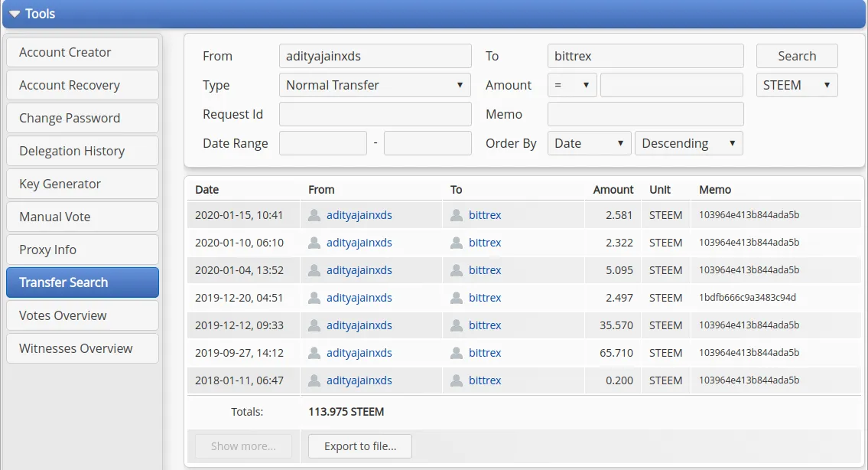Click the amount 0.200 cell

click(x=619, y=380)
